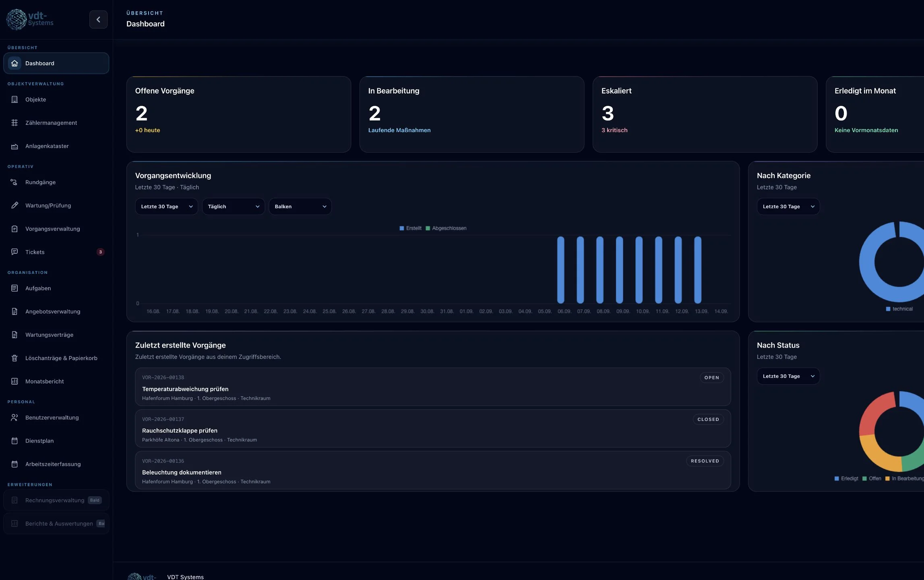Click the Dashboard home icon
This screenshot has width=924, height=580.
tap(14, 63)
